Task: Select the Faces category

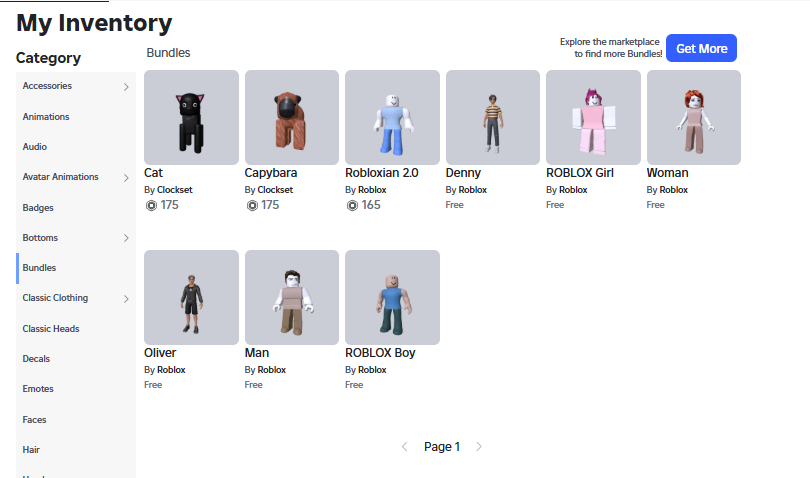Action: (76, 420)
